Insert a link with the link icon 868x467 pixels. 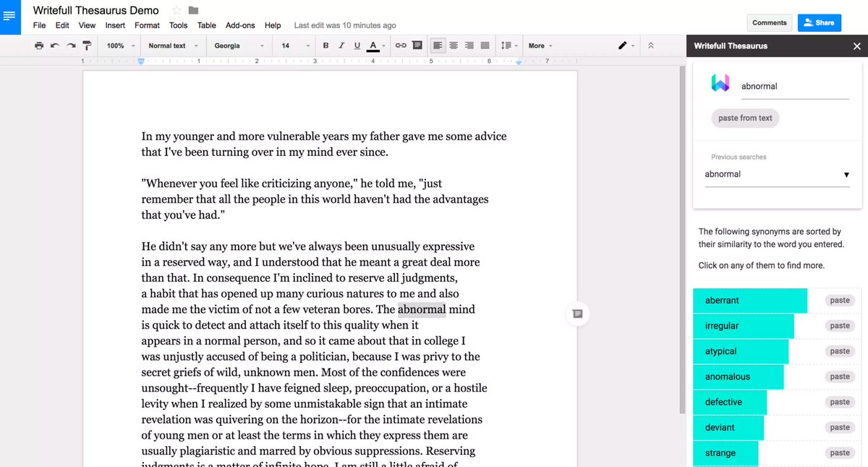(x=401, y=46)
